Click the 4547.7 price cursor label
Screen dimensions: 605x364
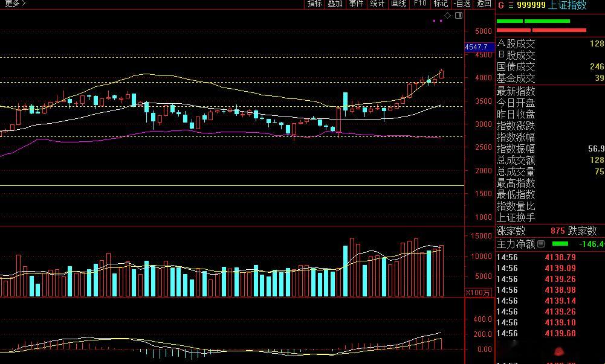tap(479, 47)
